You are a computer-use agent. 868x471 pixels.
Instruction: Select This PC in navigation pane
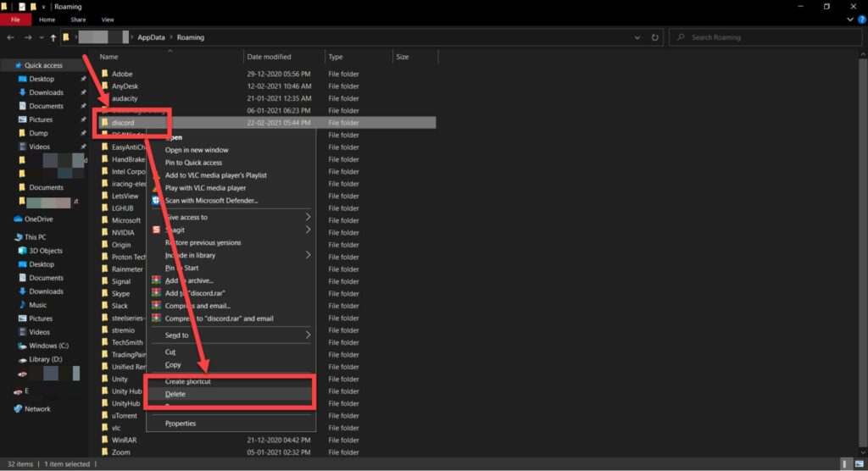tap(35, 237)
